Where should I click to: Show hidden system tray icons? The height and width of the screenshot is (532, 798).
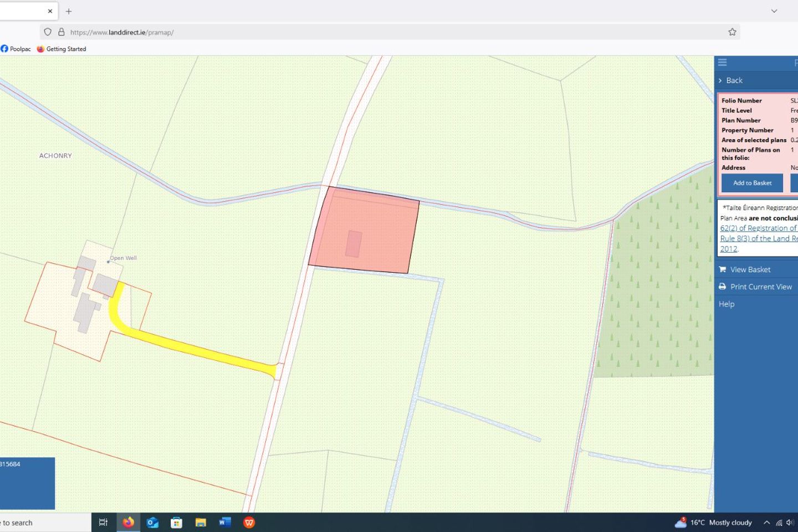(766, 522)
